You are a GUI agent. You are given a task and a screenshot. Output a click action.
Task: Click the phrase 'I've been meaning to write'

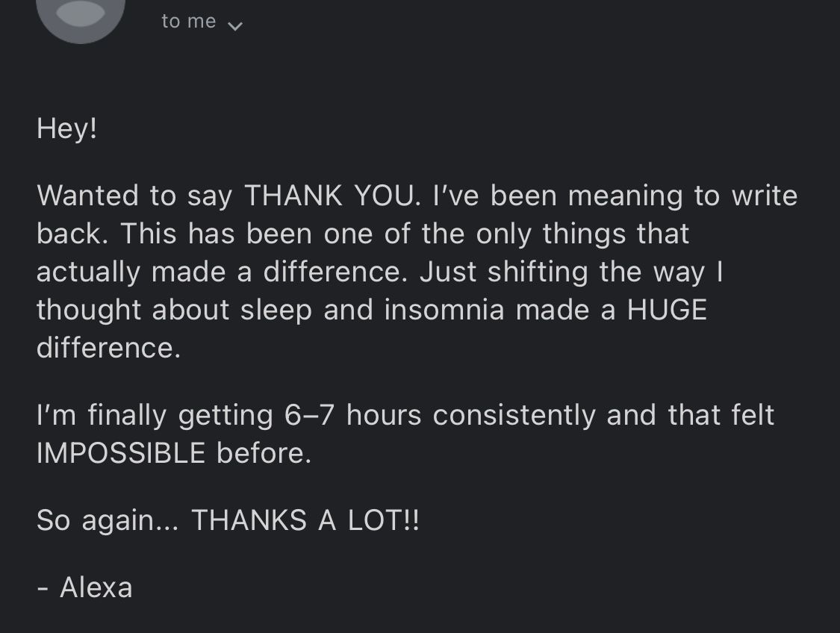point(615,195)
